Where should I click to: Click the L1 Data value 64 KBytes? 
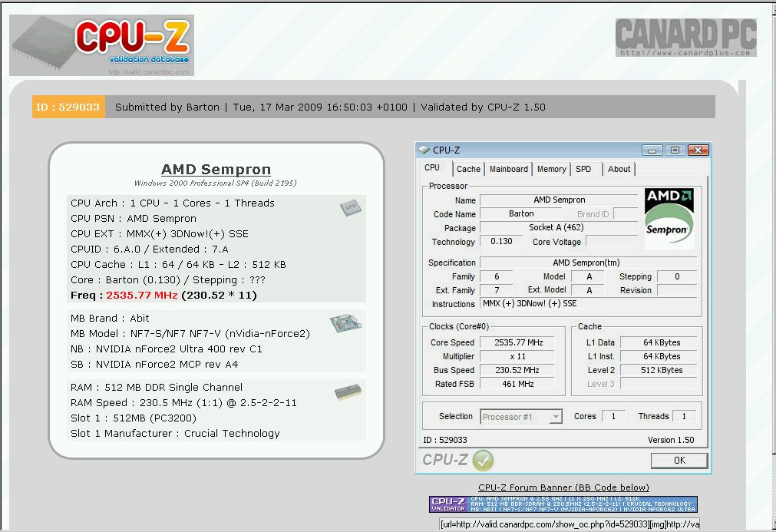(x=659, y=342)
